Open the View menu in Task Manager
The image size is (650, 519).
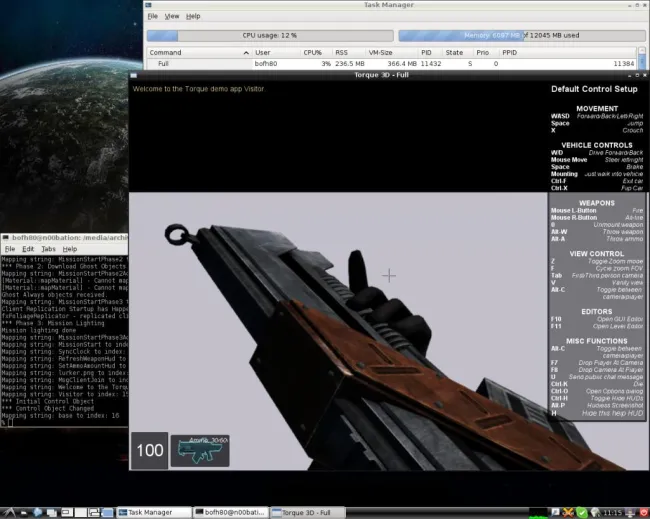[x=172, y=17]
